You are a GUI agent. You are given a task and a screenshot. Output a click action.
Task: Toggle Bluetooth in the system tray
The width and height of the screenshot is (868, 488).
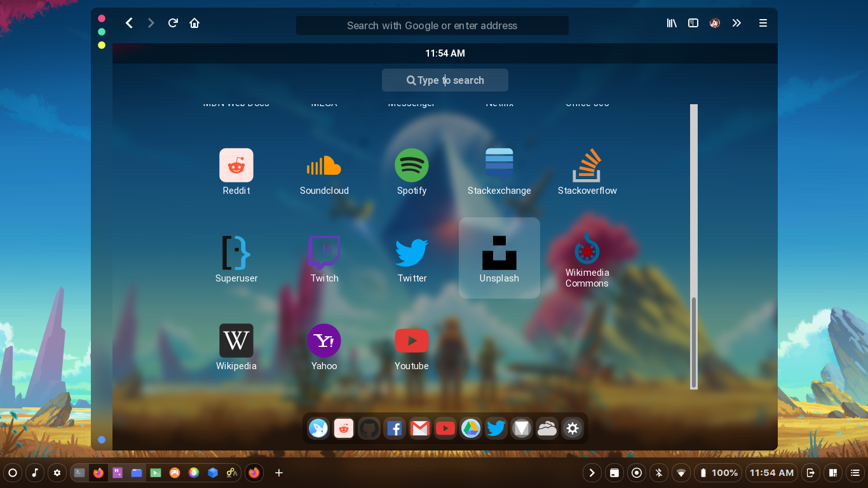pyautogui.click(x=658, y=473)
